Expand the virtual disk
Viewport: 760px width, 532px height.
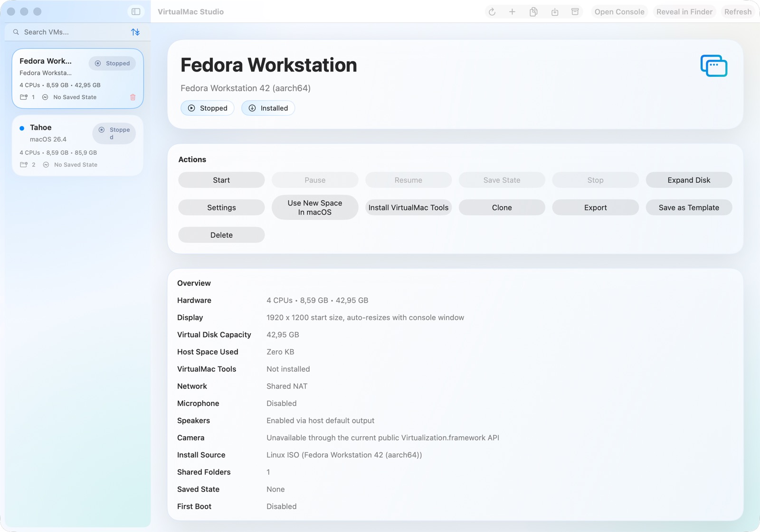[688, 180]
